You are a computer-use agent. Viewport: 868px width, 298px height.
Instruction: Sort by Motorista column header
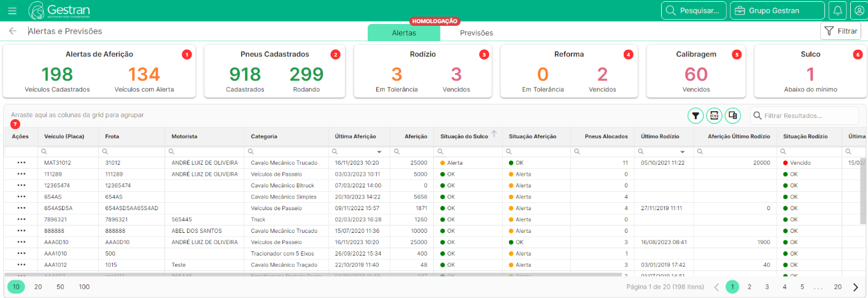point(184,136)
